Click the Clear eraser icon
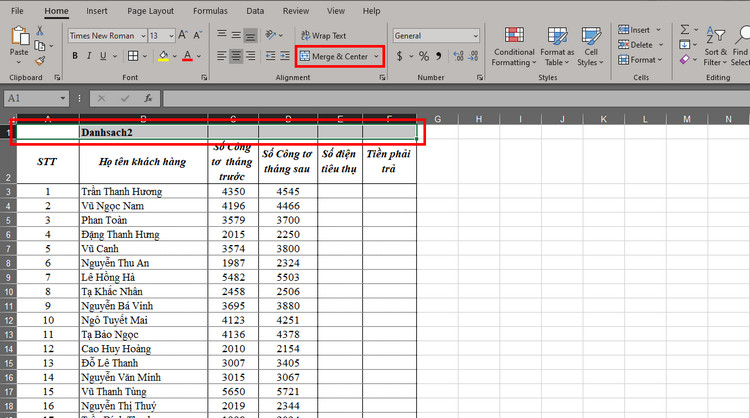This screenshot has height=418, width=750. coord(685,59)
